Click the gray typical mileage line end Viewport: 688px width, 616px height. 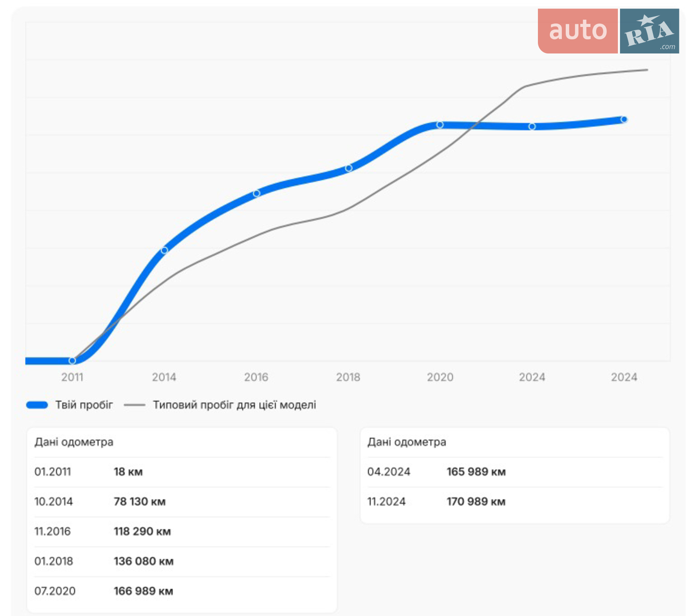point(647,70)
